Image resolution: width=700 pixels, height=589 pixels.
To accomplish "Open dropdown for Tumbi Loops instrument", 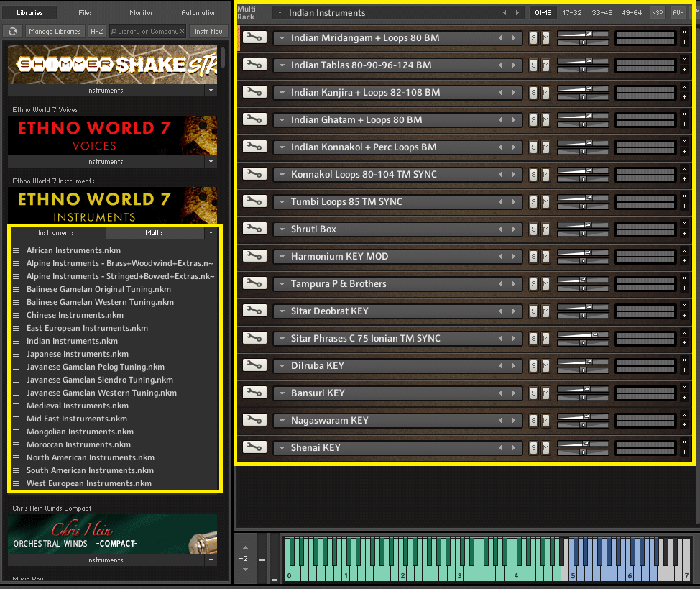I will coord(282,202).
